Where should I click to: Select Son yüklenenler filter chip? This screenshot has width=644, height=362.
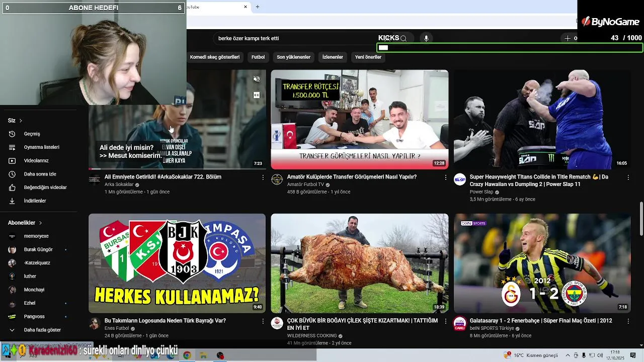(x=294, y=57)
